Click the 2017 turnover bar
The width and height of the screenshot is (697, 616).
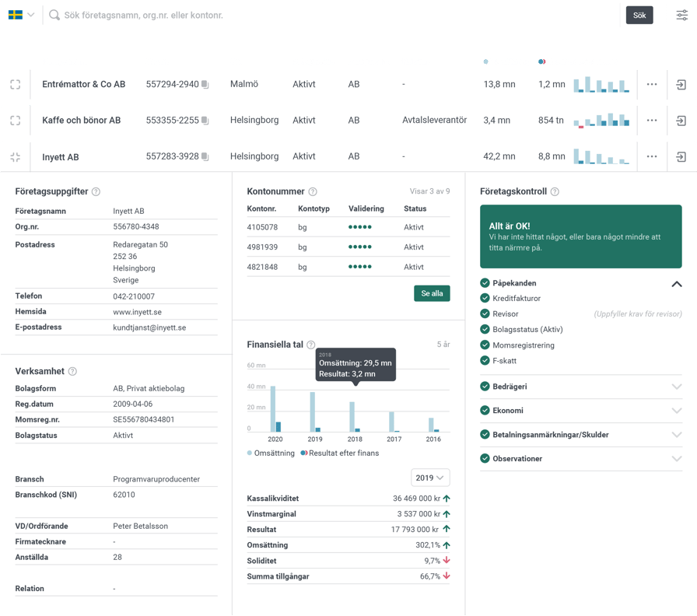pos(391,422)
